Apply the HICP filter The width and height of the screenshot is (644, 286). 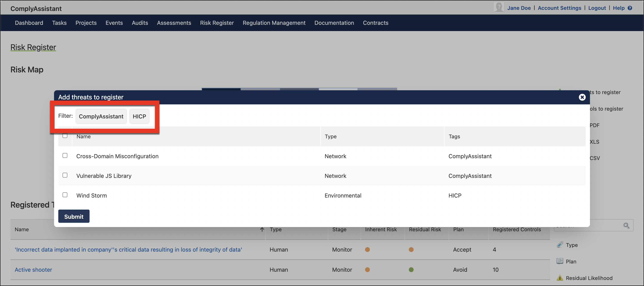[139, 116]
